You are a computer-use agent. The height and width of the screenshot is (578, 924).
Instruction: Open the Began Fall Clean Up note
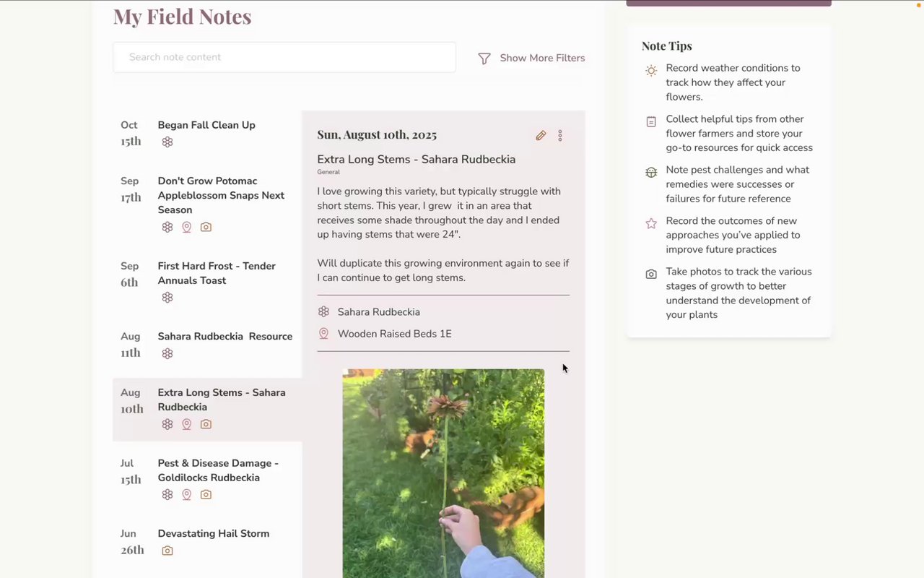[x=206, y=125]
